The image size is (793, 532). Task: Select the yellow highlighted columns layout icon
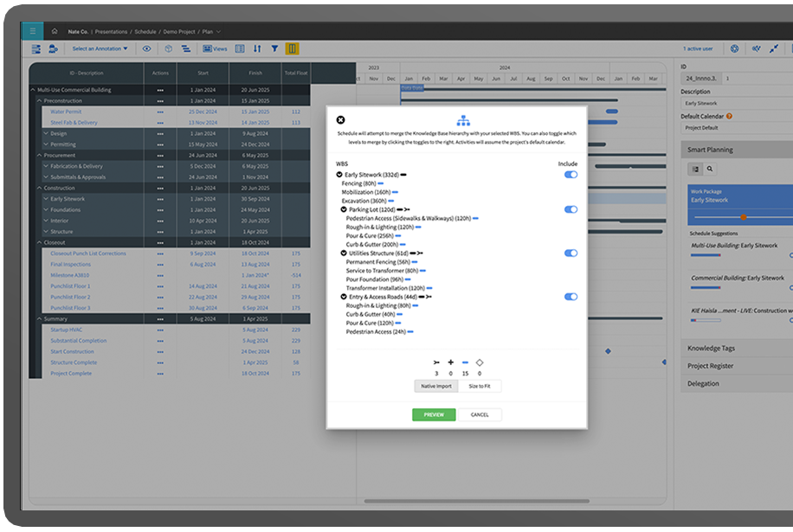click(x=293, y=49)
